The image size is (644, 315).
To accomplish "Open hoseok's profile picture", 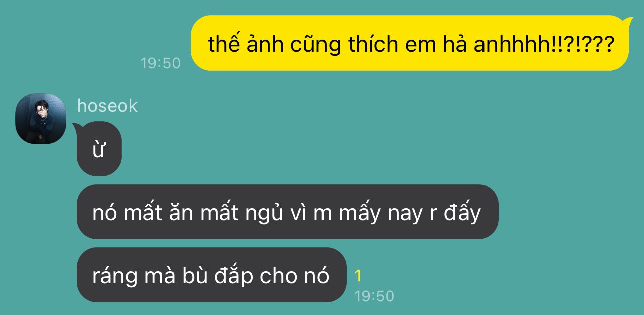I will [41, 119].
